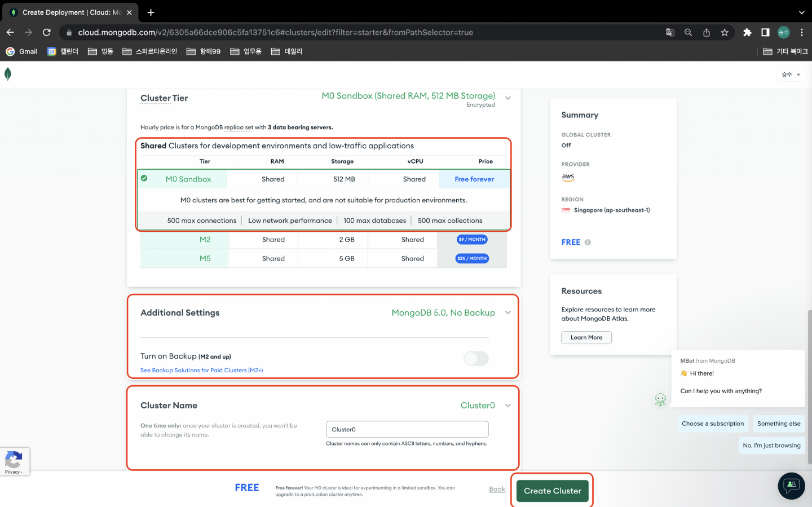
Task: Click the zoom magnifier icon in address bar
Action: click(688, 32)
